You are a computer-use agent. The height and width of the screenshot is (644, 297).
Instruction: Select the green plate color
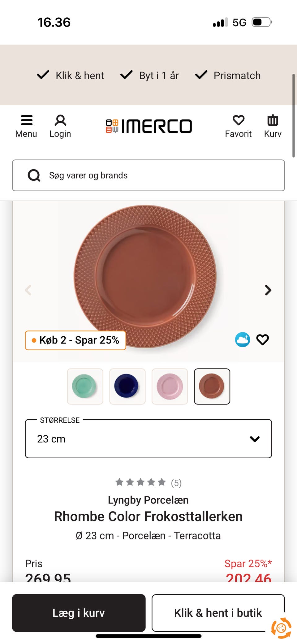point(85,386)
